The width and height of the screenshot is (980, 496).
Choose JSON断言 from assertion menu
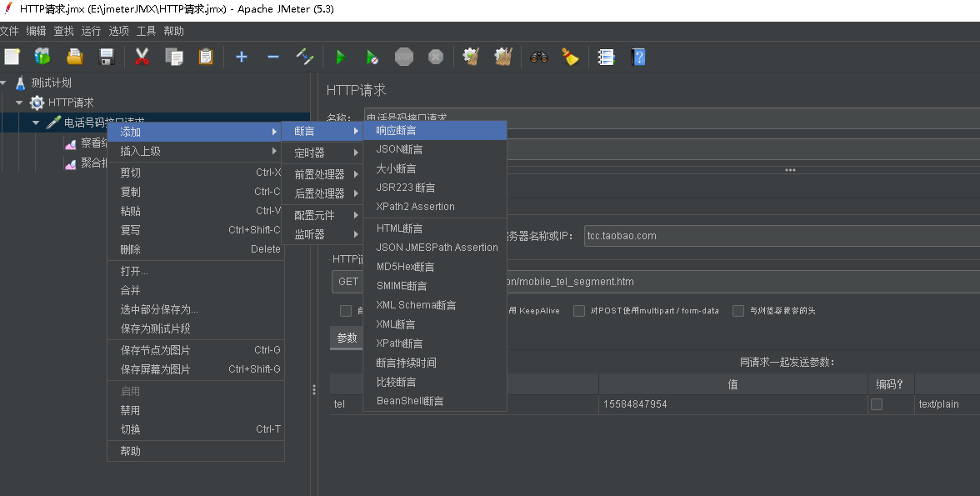click(x=434, y=149)
